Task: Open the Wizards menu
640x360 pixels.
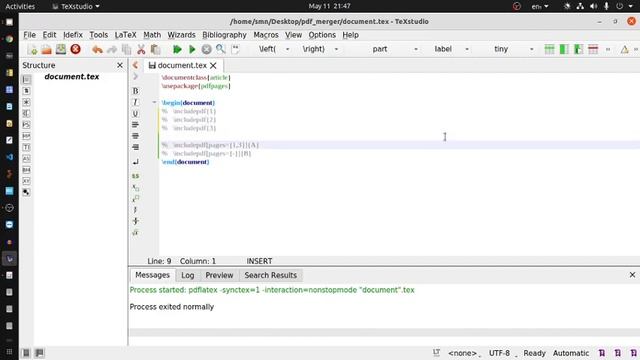Action: tap(182, 35)
